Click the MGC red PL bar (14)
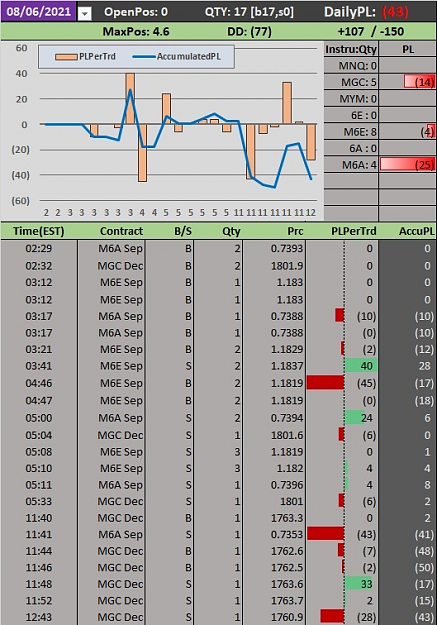The width and height of the screenshot is (437, 625). tap(419, 82)
